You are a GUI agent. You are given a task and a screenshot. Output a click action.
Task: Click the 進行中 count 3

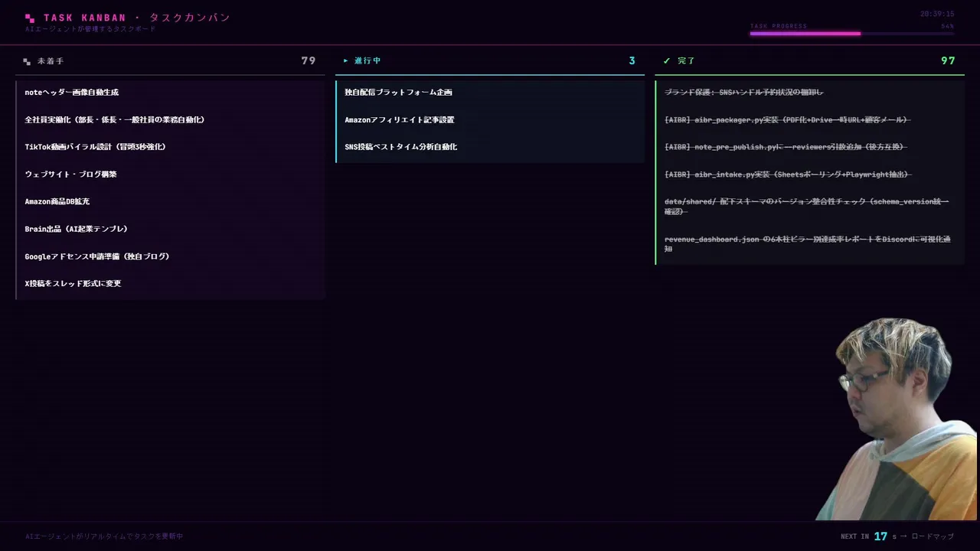tap(632, 60)
